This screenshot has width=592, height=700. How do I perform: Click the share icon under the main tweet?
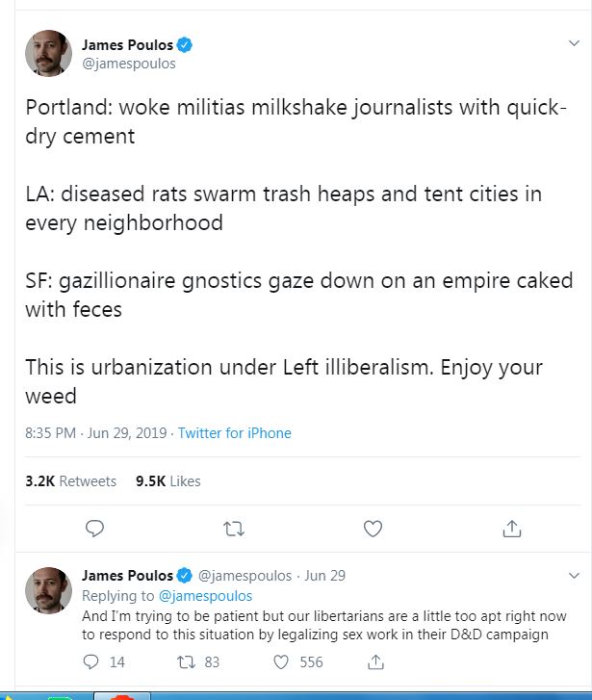512,528
